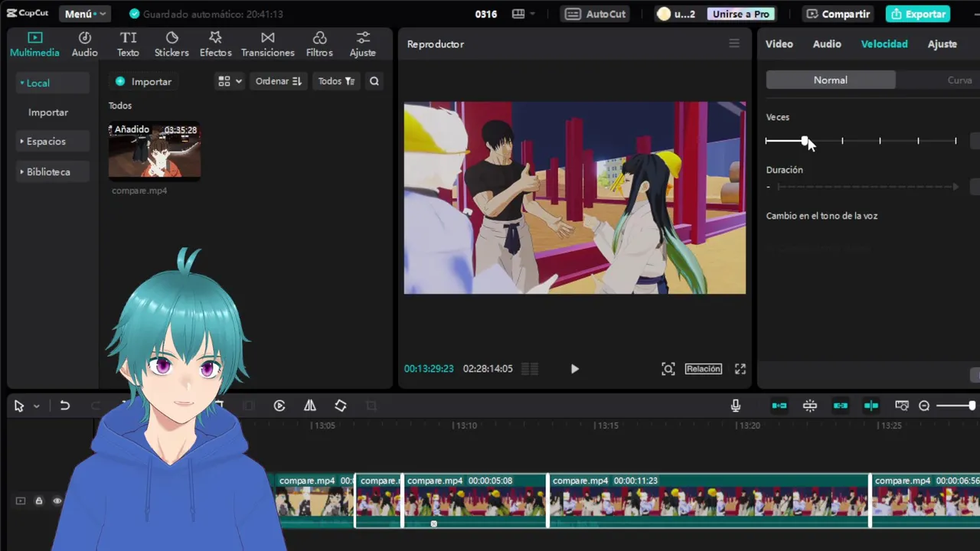The height and width of the screenshot is (551, 980).
Task: Open the Ajuste panel in top toolbar
Action: coord(363,44)
